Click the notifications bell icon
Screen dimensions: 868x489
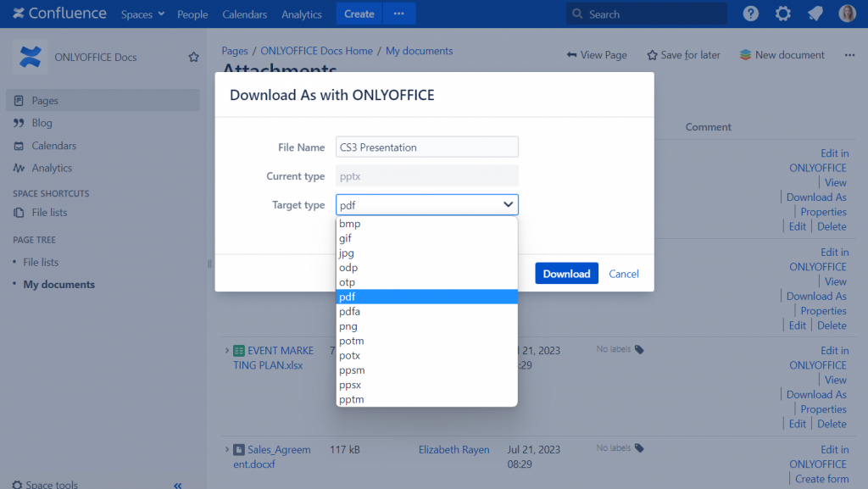[813, 14]
